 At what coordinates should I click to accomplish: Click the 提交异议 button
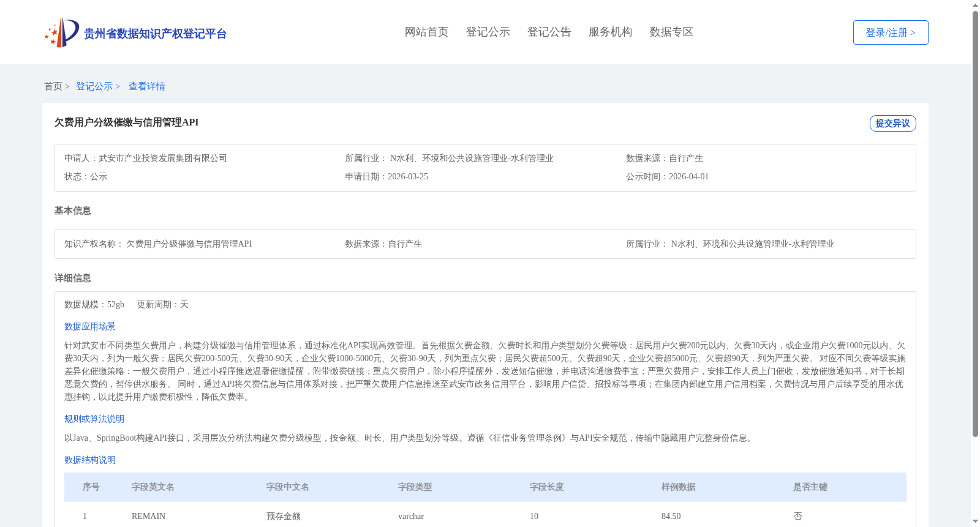(x=892, y=123)
